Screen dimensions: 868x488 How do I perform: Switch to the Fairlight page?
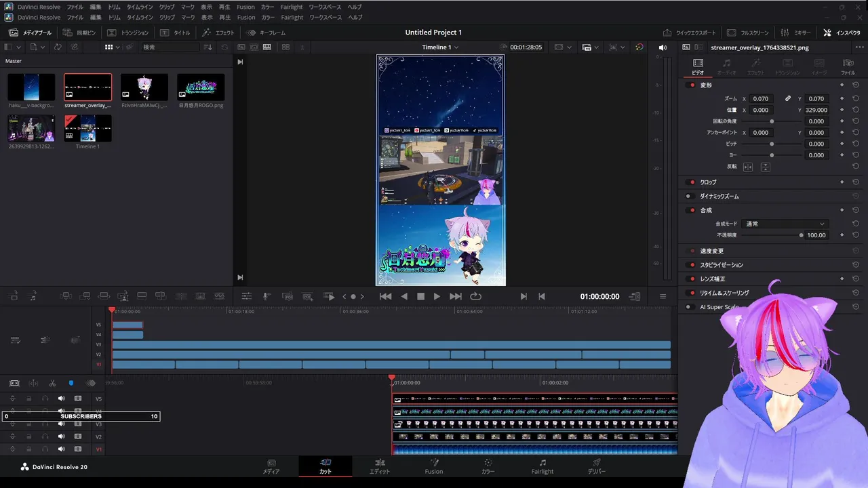(542, 466)
